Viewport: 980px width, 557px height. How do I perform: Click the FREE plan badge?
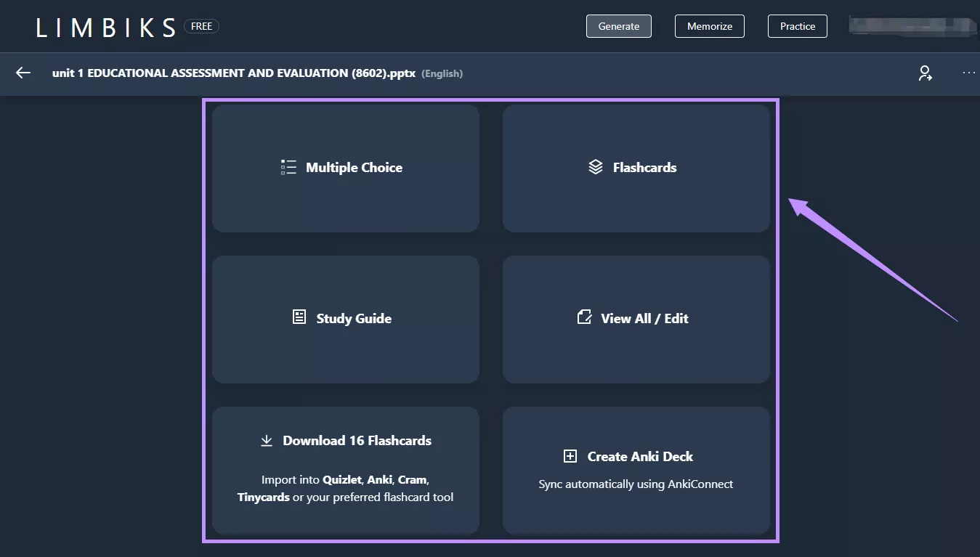coord(201,25)
